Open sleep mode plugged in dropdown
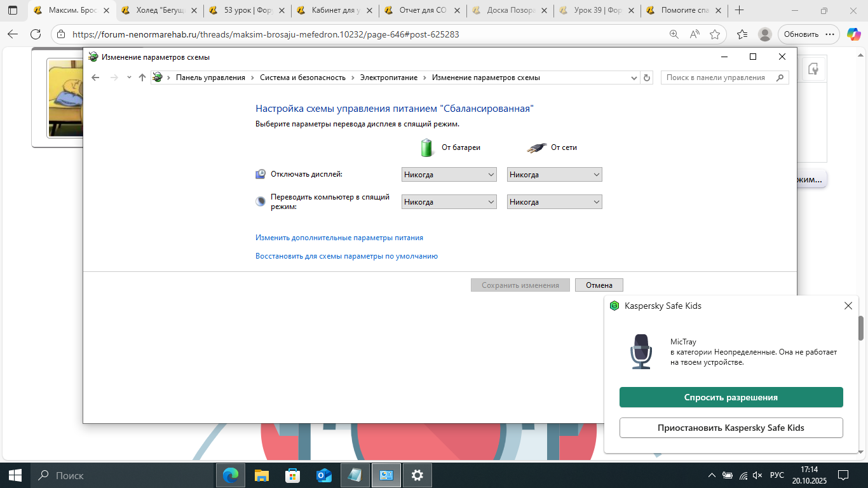868x488 pixels. click(x=554, y=202)
